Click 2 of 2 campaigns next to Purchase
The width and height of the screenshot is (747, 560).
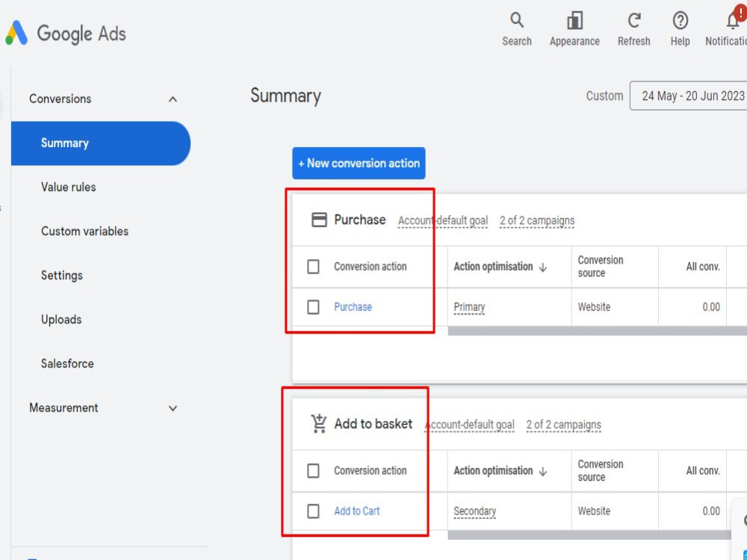coord(537,221)
